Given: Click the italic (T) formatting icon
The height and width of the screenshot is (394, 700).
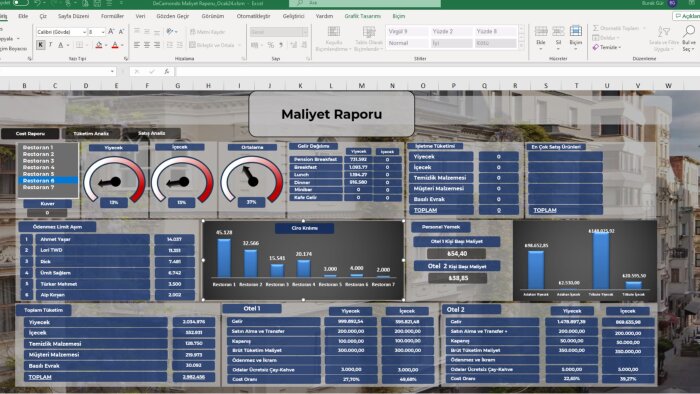Looking at the screenshot, I should pyautogui.click(x=50, y=45).
